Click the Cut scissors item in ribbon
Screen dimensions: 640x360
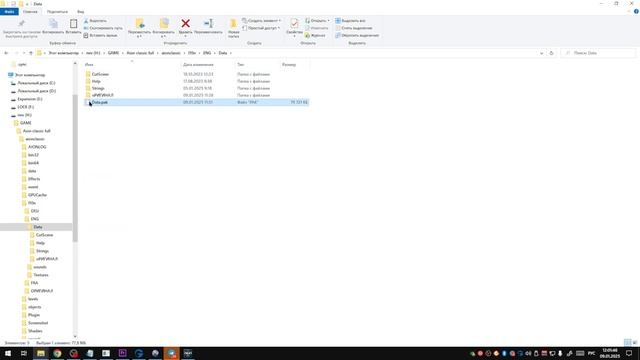pos(95,20)
